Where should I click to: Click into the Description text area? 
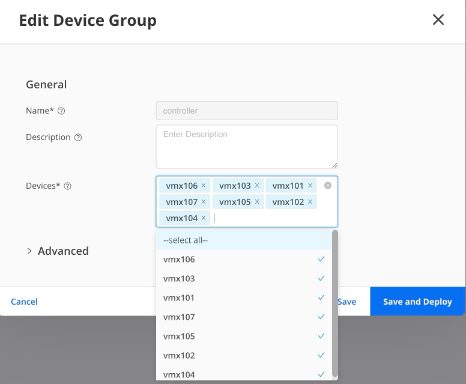coord(247,147)
